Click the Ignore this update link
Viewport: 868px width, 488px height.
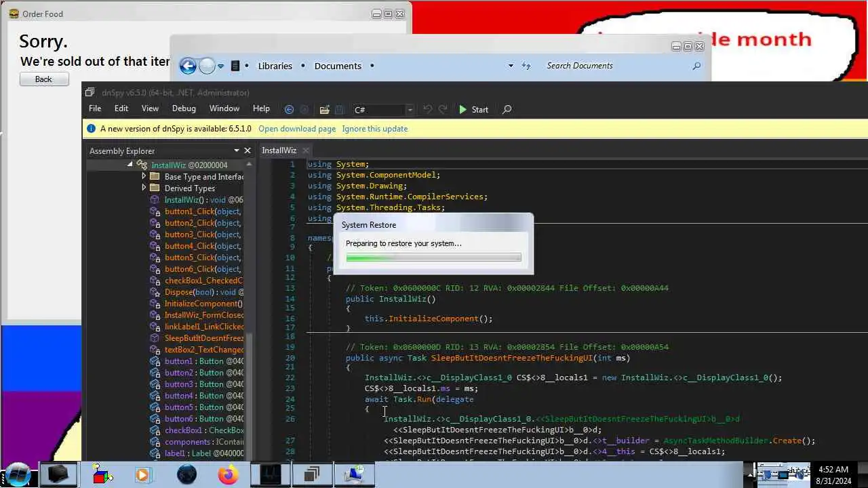click(x=375, y=129)
